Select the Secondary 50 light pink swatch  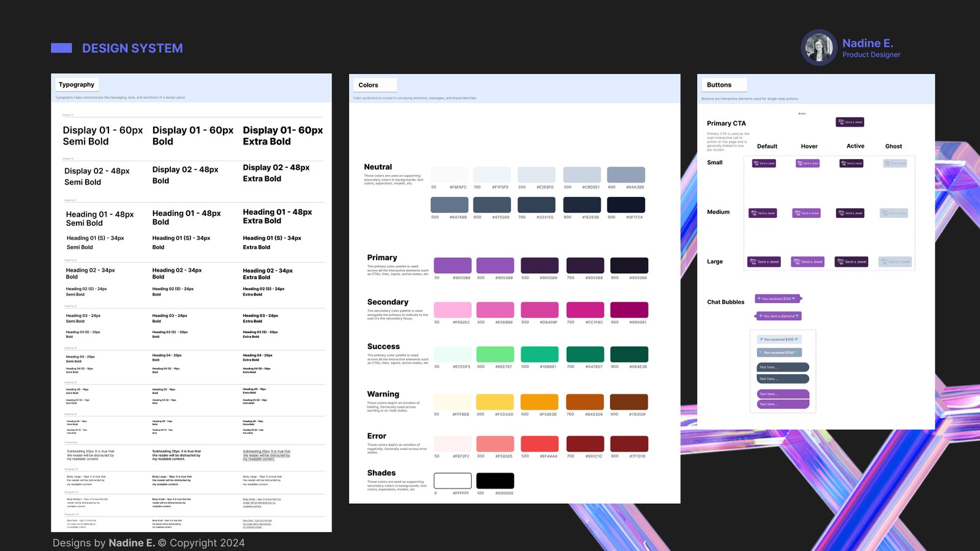pos(453,310)
